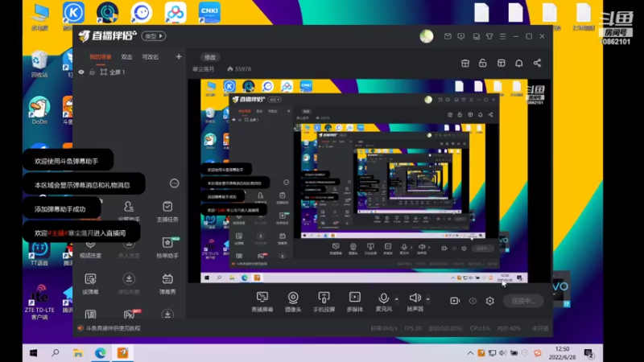Open 主播任务 anchor tasks
644x362 pixels.
tap(167, 212)
